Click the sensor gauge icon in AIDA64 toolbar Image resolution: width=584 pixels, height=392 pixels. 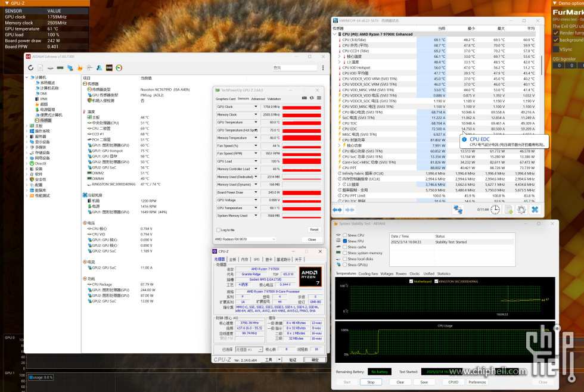119,68
